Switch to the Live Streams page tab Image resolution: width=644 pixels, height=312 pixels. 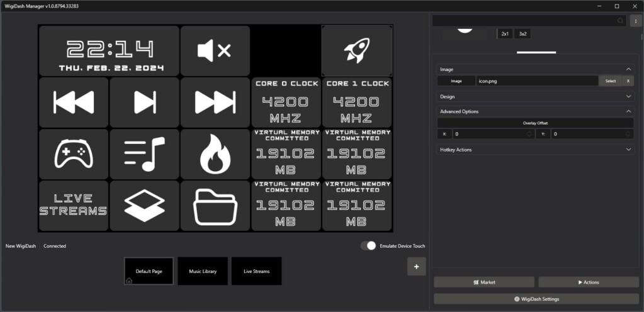256,271
